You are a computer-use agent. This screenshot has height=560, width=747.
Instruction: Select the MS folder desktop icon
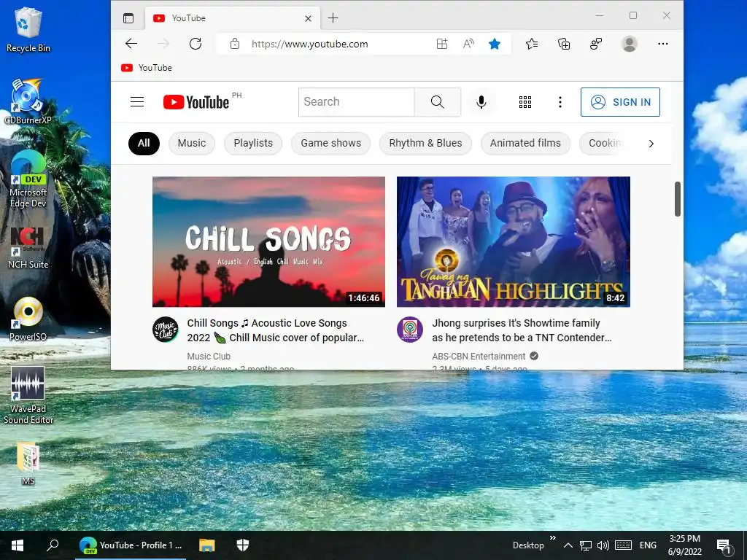click(x=28, y=464)
